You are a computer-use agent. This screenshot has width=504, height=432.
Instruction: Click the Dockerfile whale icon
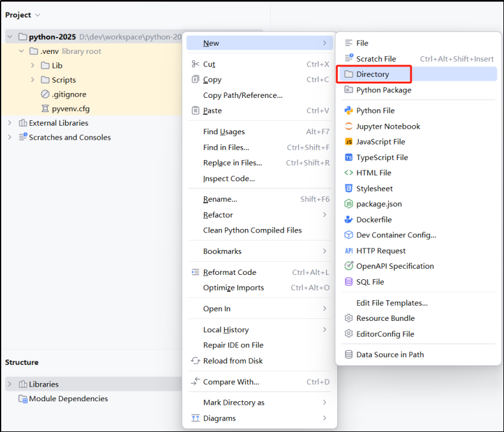click(x=349, y=220)
